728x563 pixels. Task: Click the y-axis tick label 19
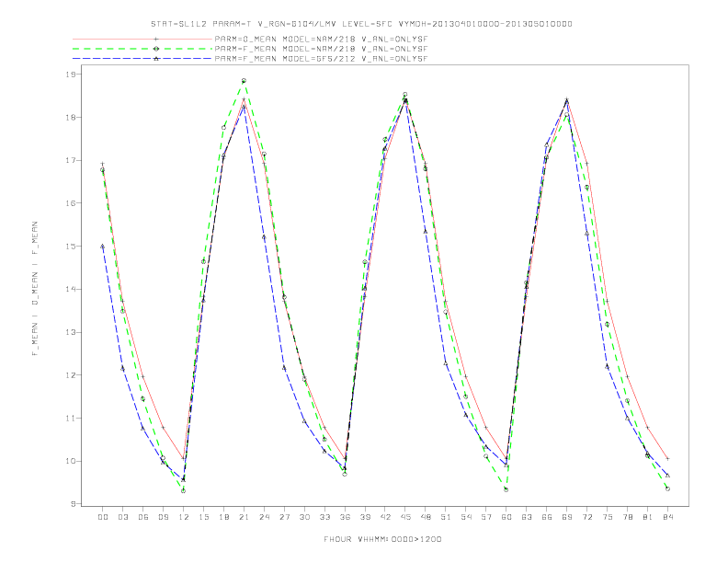(71, 75)
